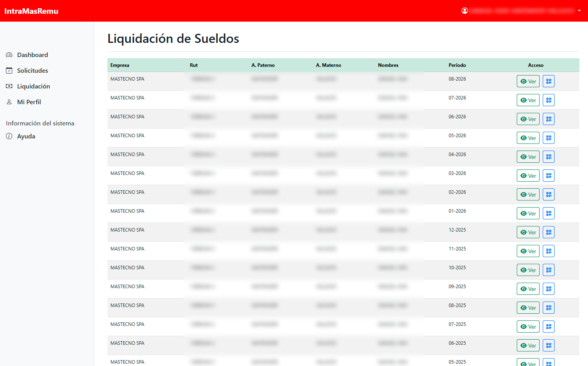Open the QR code for period 07-2025
This screenshot has height=366, width=588.
pos(549,327)
